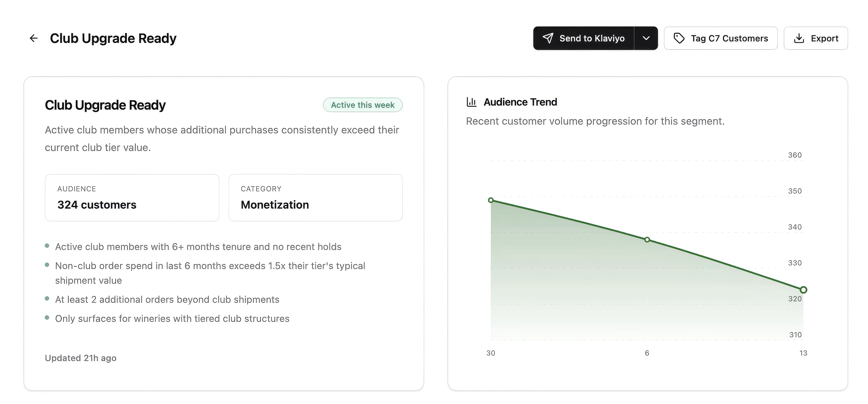
Task: Click the 350 y-axis label
Action: (x=795, y=191)
